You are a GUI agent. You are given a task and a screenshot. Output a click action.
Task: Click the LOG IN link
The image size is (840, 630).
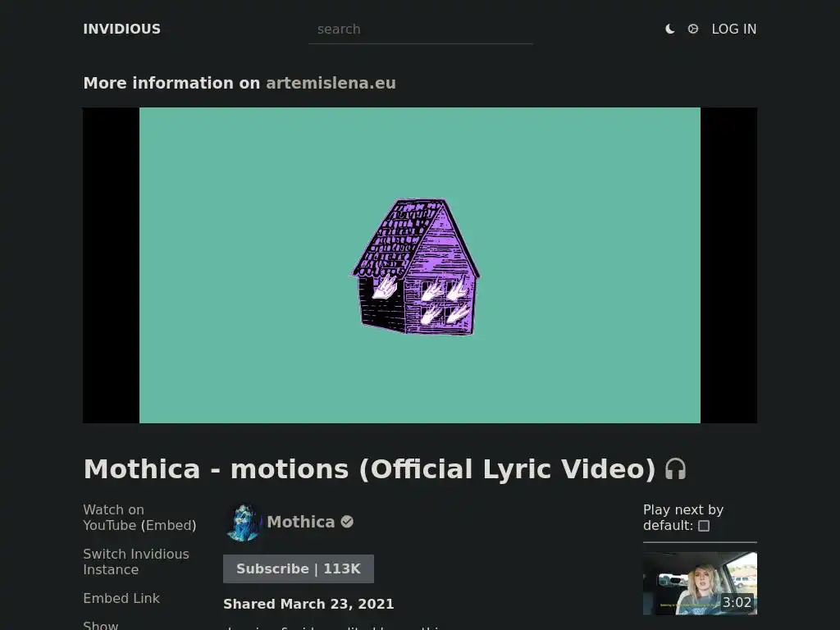coord(734,29)
